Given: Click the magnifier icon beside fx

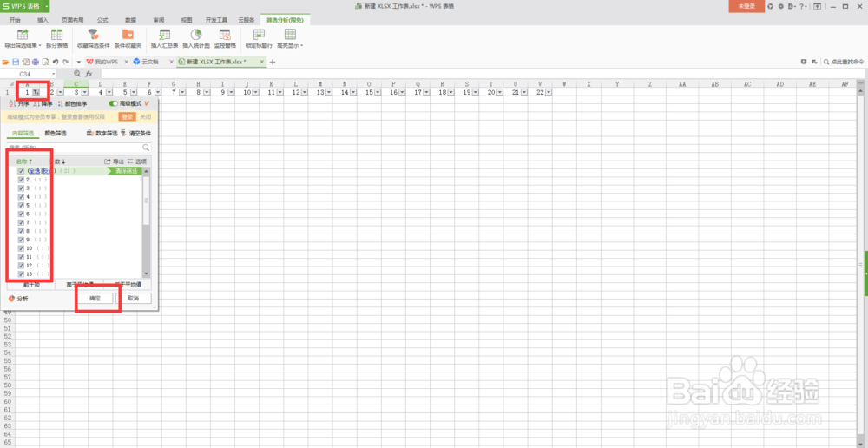Looking at the screenshot, I should coord(77,74).
